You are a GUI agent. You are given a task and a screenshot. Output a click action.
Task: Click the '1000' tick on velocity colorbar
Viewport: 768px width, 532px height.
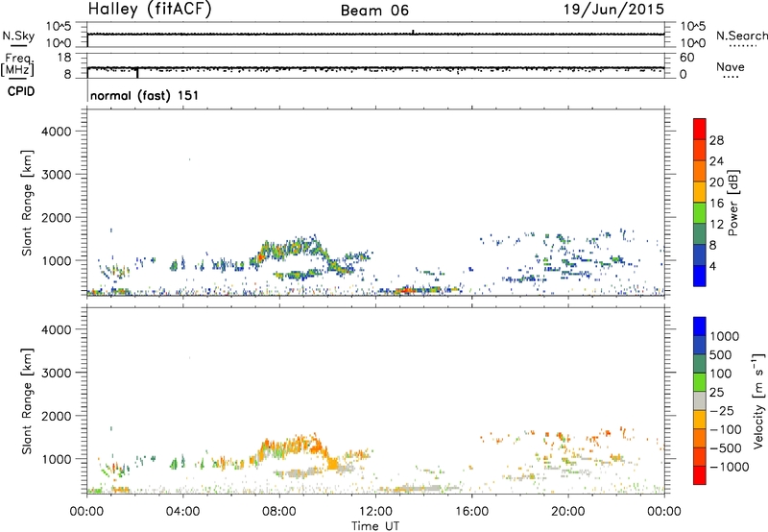click(725, 336)
